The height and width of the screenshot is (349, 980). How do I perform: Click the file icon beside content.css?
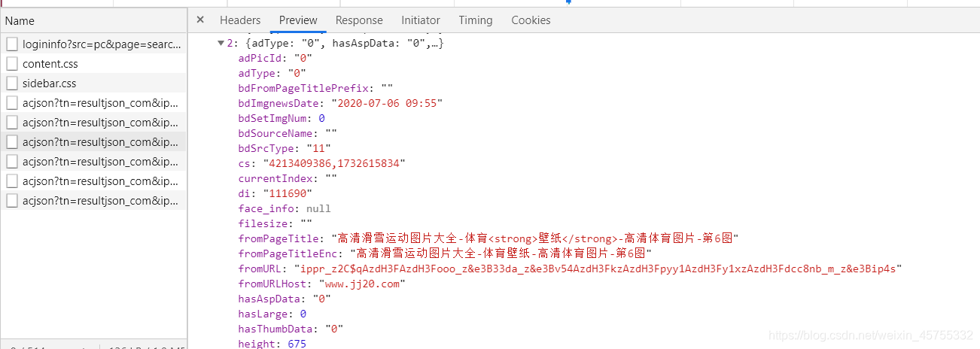12,64
